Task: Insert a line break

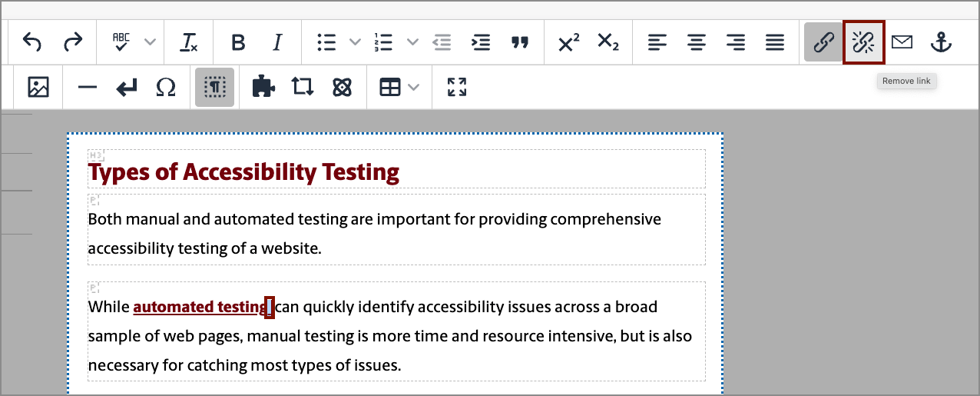Action: tap(127, 87)
